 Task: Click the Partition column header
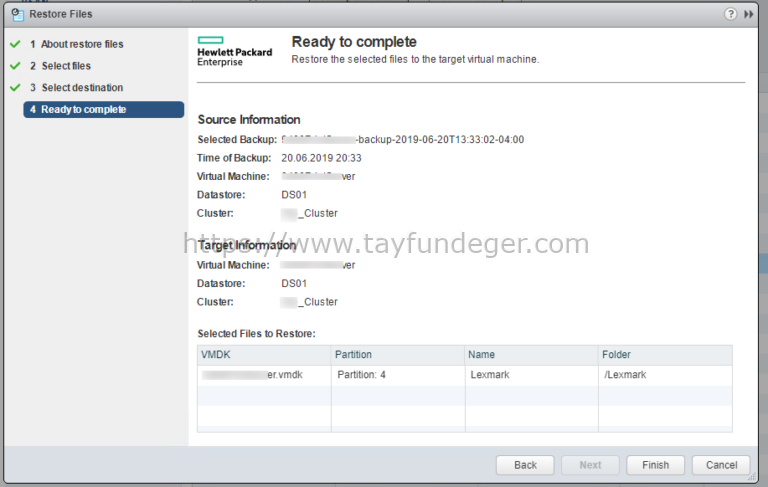(x=397, y=355)
